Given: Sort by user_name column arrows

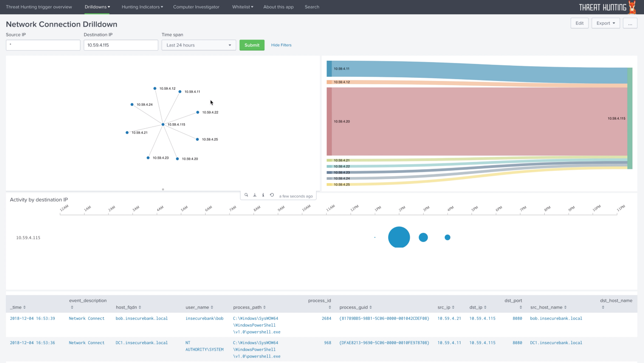Looking at the screenshot, I should pyautogui.click(x=213, y=307).
